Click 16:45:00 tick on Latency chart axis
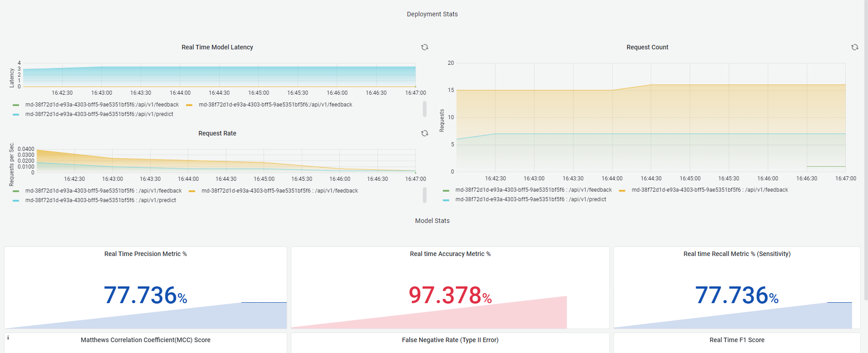 pos(259,93)
